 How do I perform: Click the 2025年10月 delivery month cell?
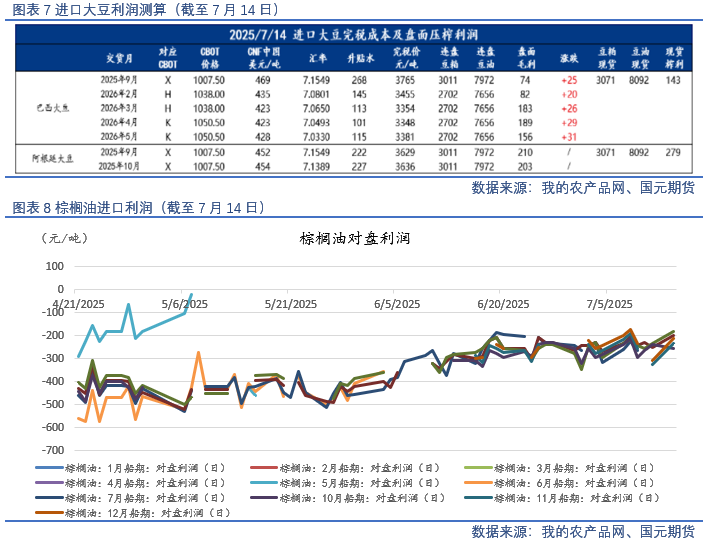(119, 166)
